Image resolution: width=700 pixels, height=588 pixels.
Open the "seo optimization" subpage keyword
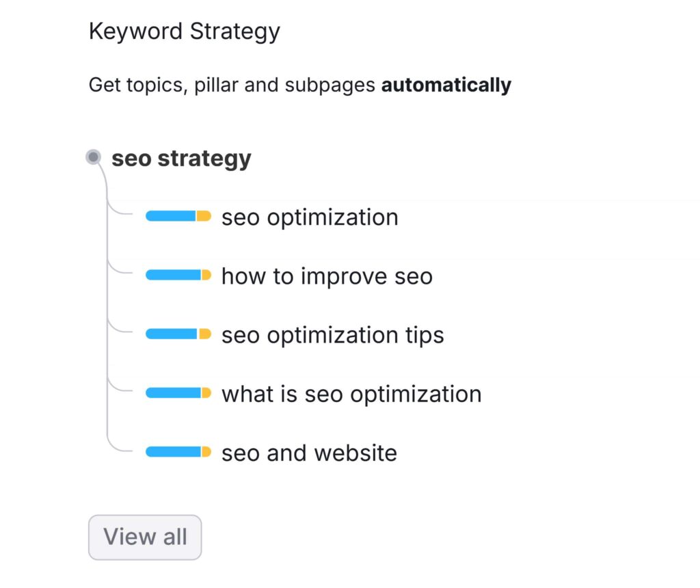(310, 217)
